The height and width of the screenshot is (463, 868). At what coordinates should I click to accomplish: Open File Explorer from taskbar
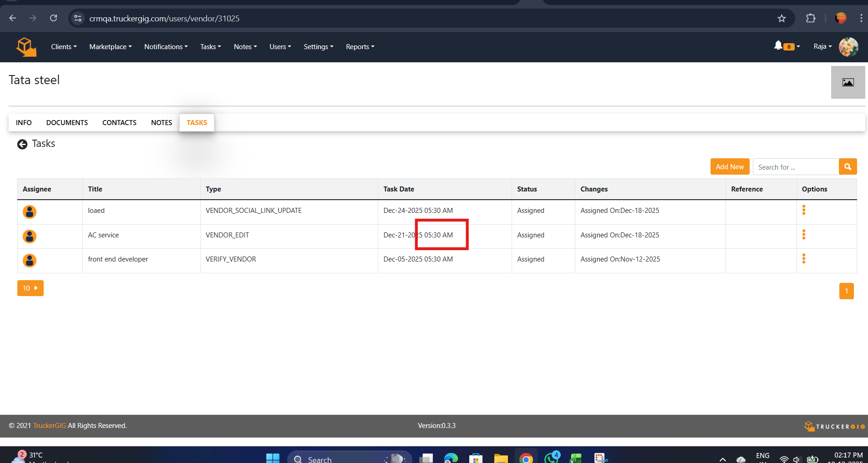pos(501,458)
